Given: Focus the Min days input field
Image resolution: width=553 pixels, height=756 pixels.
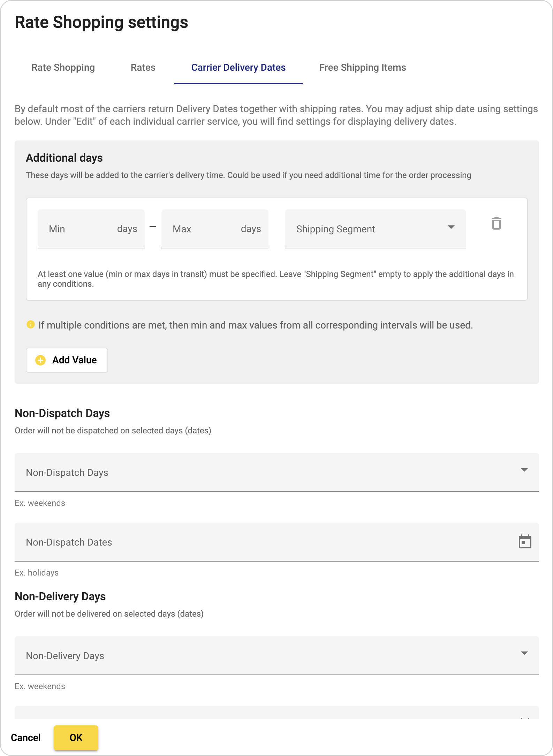Looking at the screenshot, I should 91,229.
